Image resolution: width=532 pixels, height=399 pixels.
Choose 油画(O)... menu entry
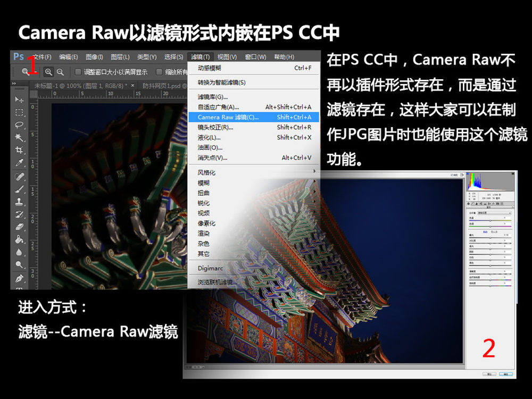pyautogui.click(x=253, y=147)
